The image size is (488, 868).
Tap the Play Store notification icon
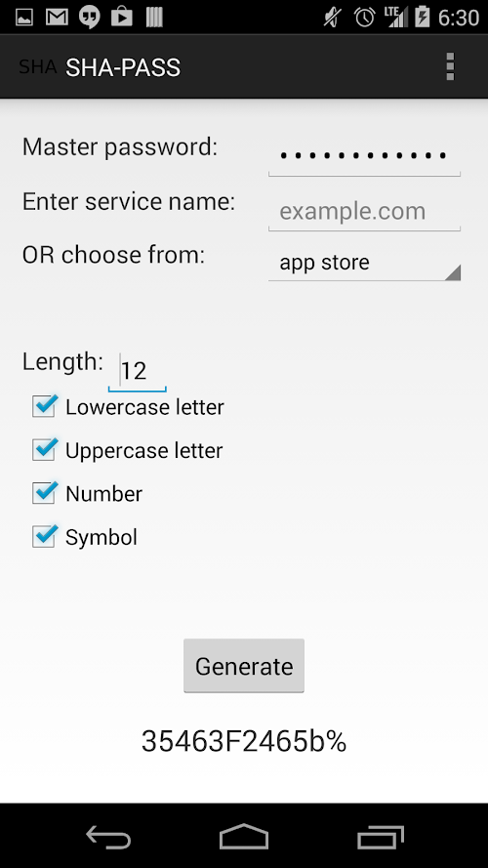[x=122, y=18]
